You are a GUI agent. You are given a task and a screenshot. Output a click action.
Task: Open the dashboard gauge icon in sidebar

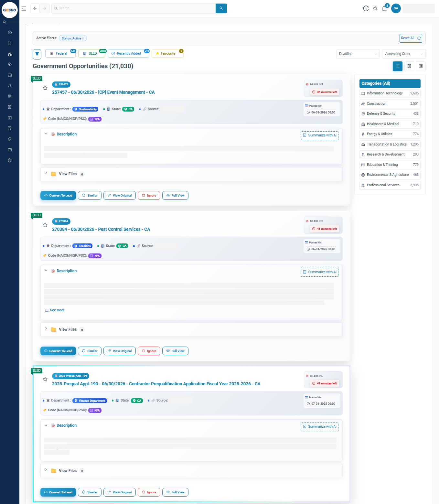point(10,32)
